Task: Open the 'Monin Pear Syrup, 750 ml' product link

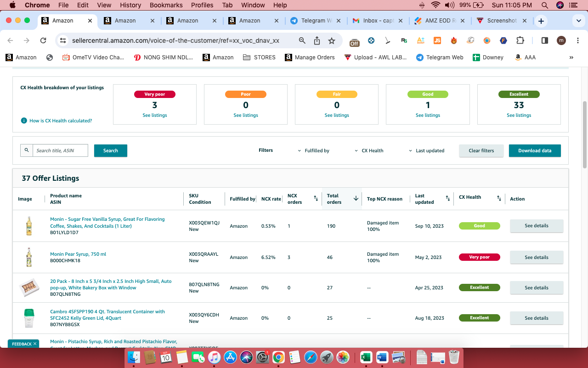Action: (78, 254)
